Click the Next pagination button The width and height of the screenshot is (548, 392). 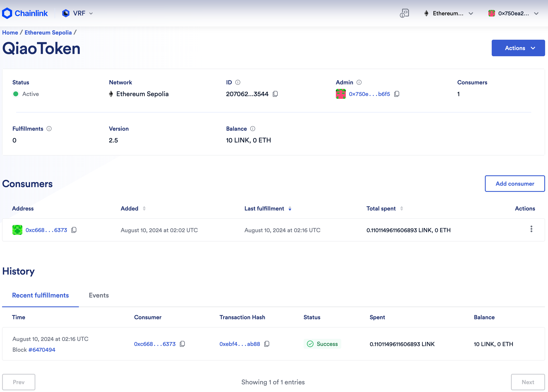click(x=528, y=382)
